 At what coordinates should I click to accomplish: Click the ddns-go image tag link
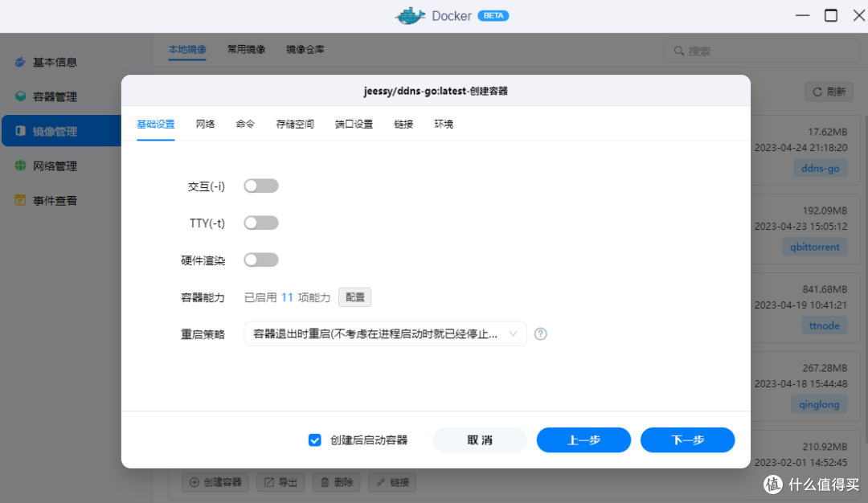(820, 167)
